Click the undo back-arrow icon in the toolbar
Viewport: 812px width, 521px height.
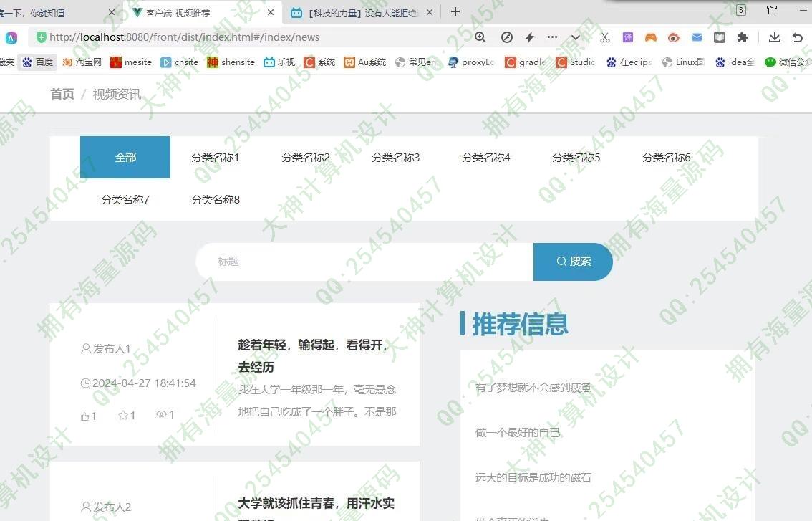[798, 37]
